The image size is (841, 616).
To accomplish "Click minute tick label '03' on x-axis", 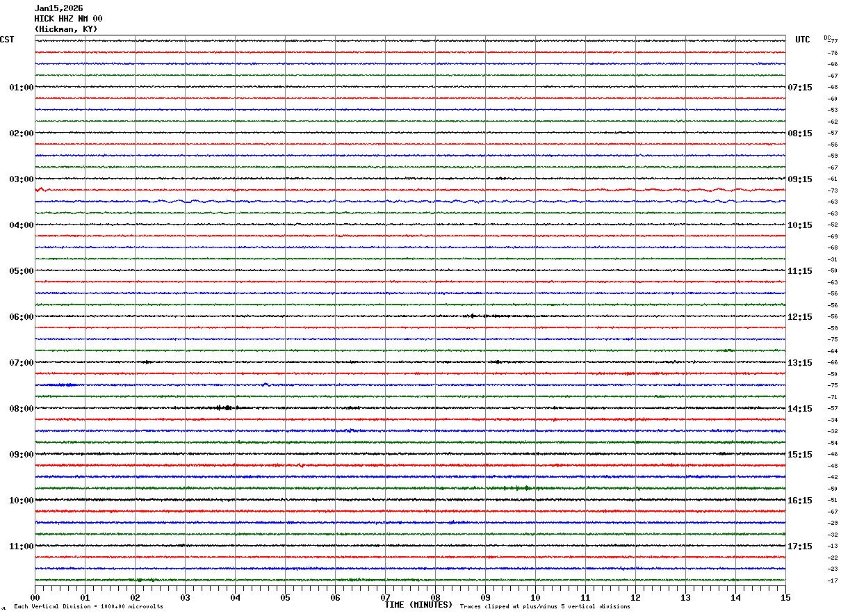I will click(x=185, y=597).
